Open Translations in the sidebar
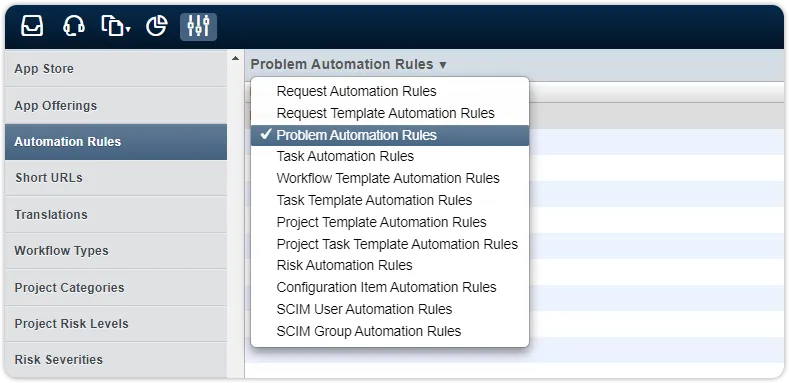789x383 pixels. coord(116,214)
